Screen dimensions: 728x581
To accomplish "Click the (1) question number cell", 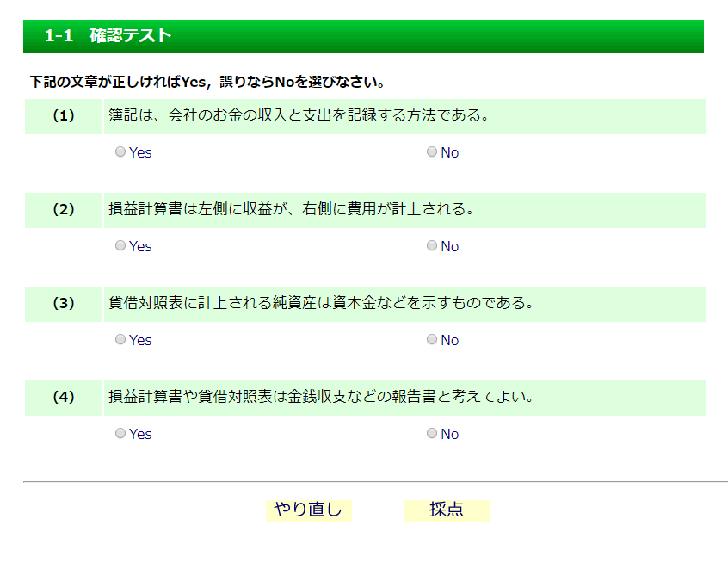I will pos(64,116).
